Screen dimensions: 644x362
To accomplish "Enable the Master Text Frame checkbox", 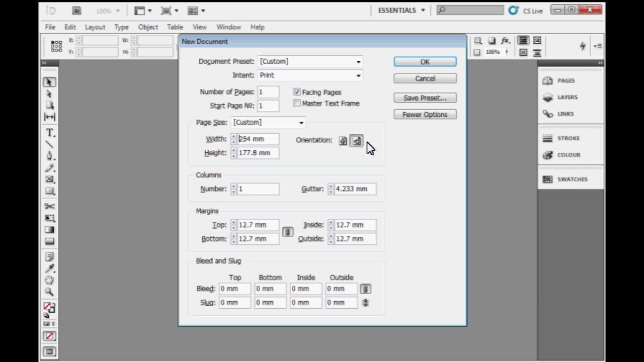I will [297, 103].
